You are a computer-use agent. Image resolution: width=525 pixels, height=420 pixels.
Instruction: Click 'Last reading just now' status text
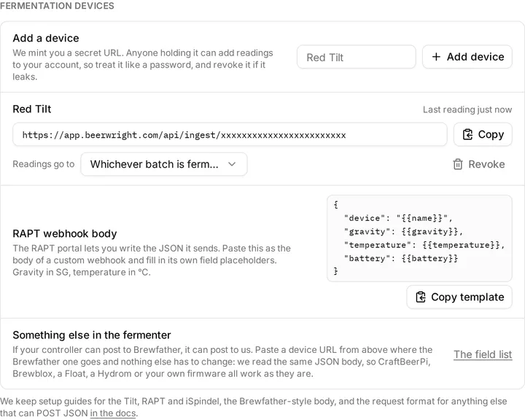(467, 109)
